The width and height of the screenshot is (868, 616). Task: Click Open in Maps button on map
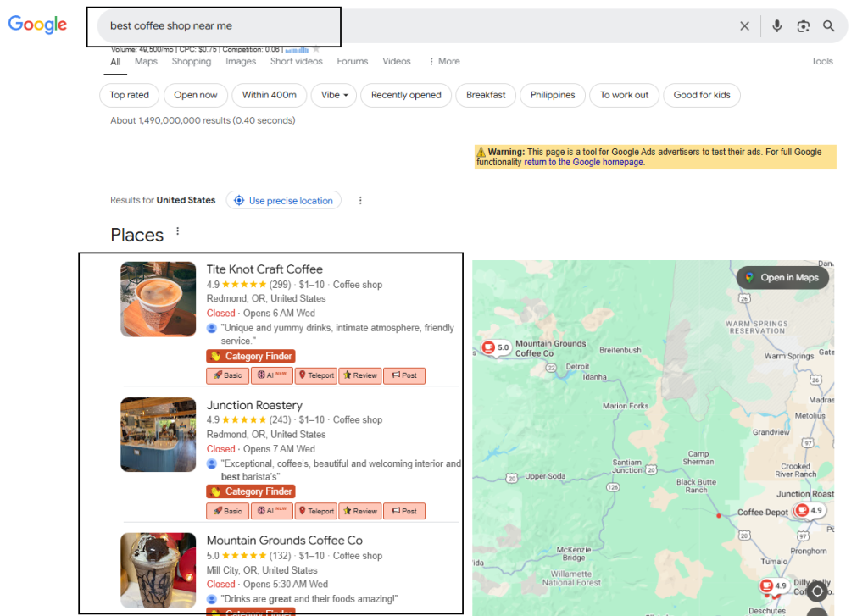pos(782,278)
